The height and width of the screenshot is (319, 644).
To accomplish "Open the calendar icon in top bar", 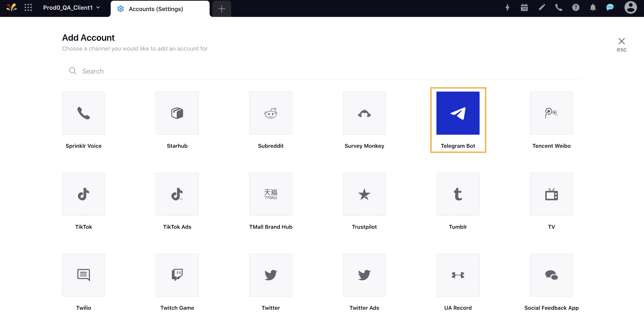I will point(524,8).
